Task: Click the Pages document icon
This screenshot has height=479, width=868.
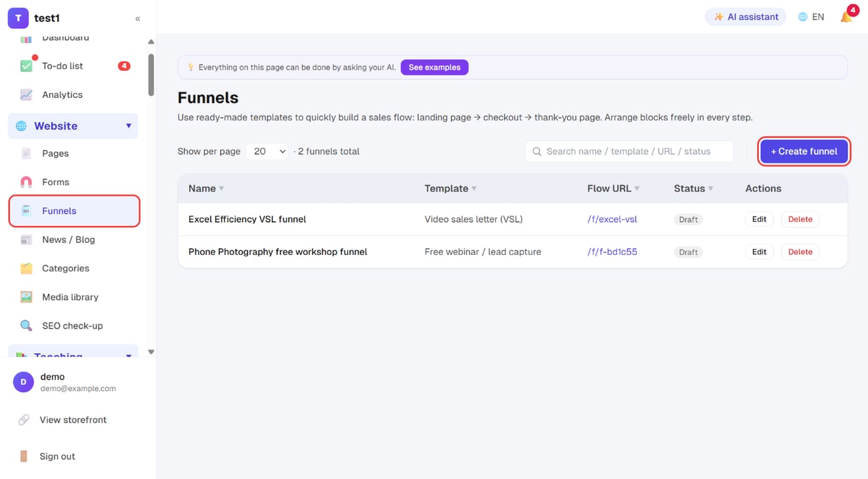Action: click(x=26, y=153)
